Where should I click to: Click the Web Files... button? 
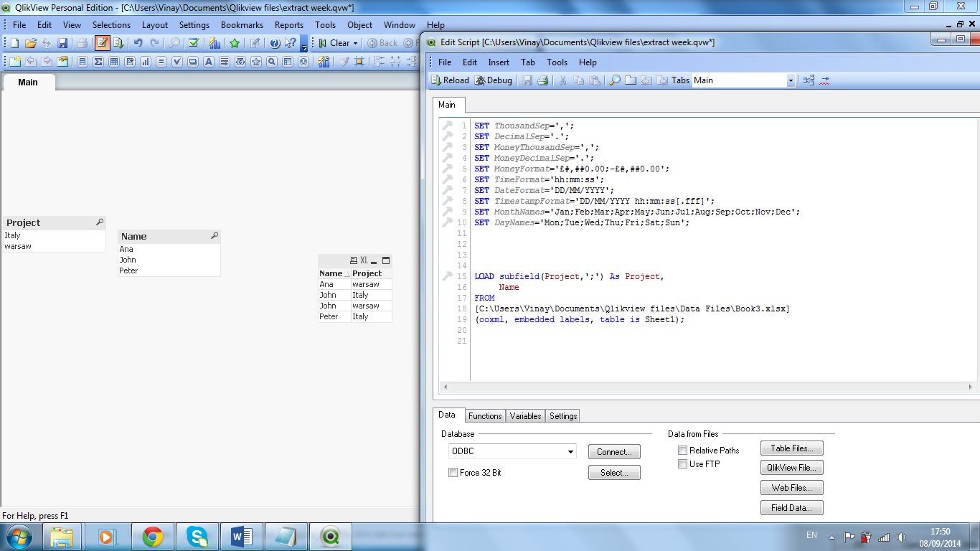(x=792, y=488)
